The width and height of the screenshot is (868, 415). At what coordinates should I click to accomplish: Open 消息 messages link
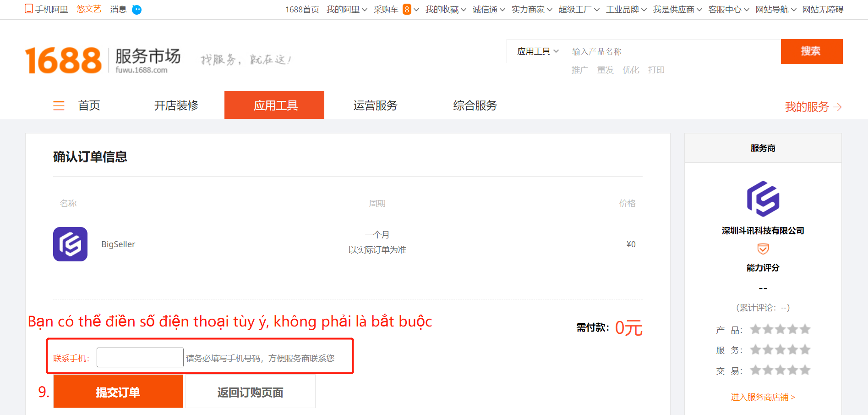tap(118, 10)
